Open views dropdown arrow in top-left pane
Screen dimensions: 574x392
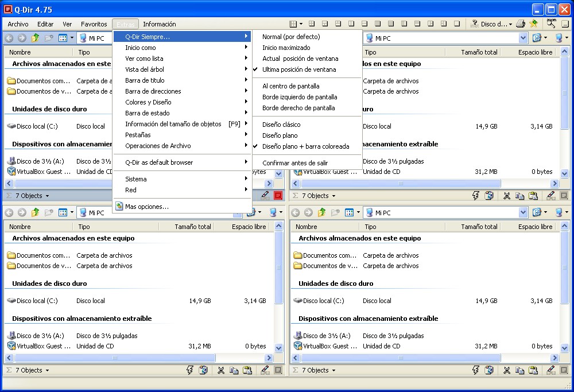pos(72,38)
